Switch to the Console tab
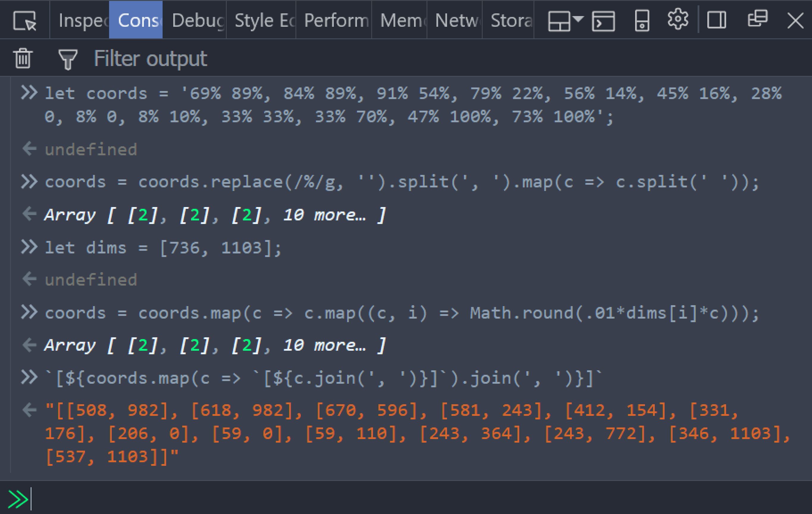Screen dimensions: 812x514 tap(136, 20)
